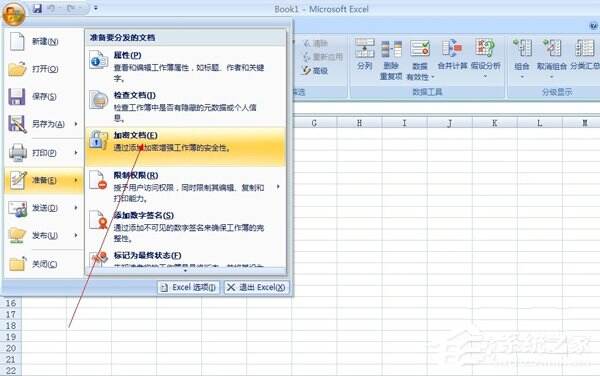
Task: Select column G header
Action: (x=314, y=123)
